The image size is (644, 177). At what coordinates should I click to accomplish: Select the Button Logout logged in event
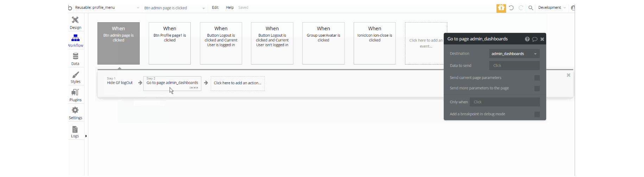point(221,43)
